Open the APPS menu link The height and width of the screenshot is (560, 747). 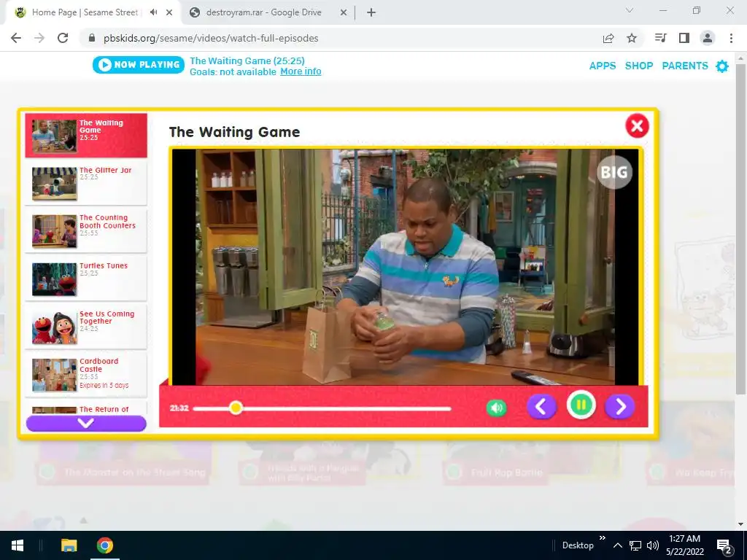(603, 66)
